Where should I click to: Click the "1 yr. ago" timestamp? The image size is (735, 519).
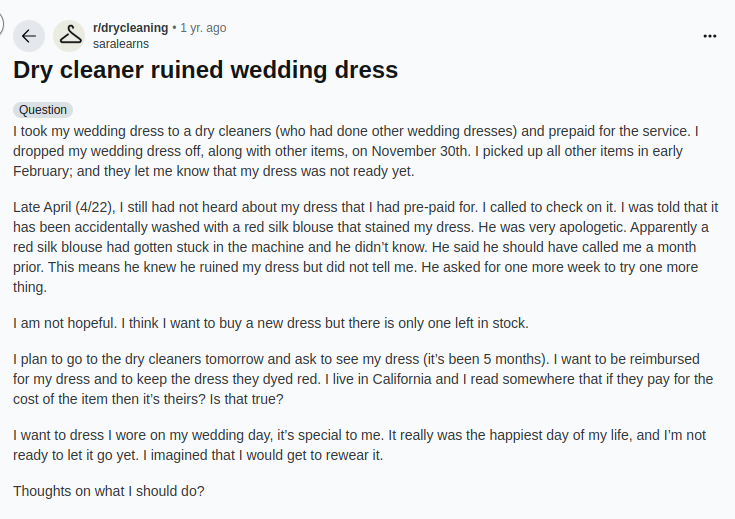tap(203, 28)
